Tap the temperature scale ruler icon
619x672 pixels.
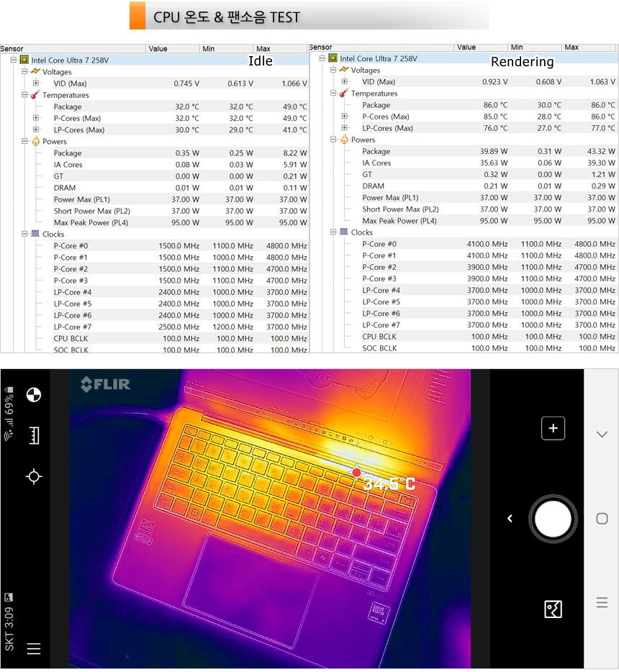(33, 435)
